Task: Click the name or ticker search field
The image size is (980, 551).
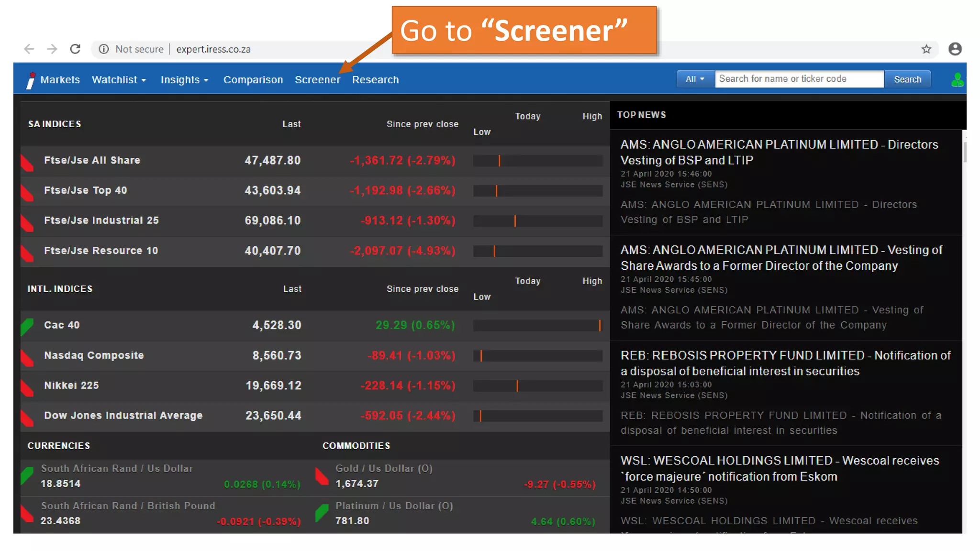Action: click(x=799, y=79)
